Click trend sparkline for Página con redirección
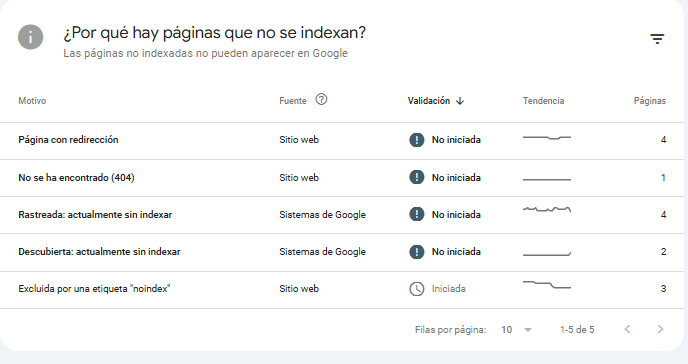The width and height of the screenshot is (688, 364). tap(547, 138)
